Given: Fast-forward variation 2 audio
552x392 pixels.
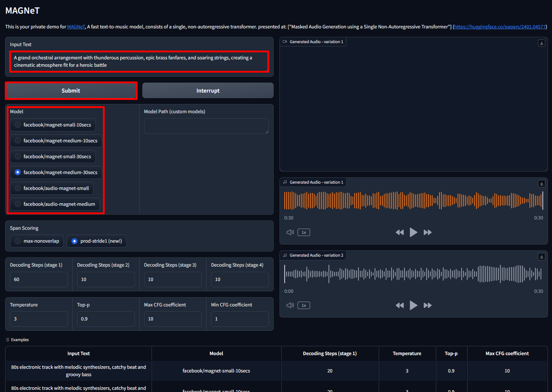Looking at the screenshot, I should (428, 305).
